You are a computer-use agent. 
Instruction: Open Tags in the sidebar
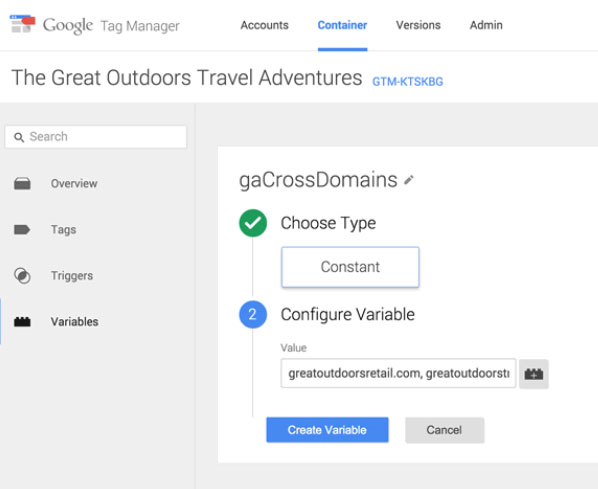click(63, 230)
